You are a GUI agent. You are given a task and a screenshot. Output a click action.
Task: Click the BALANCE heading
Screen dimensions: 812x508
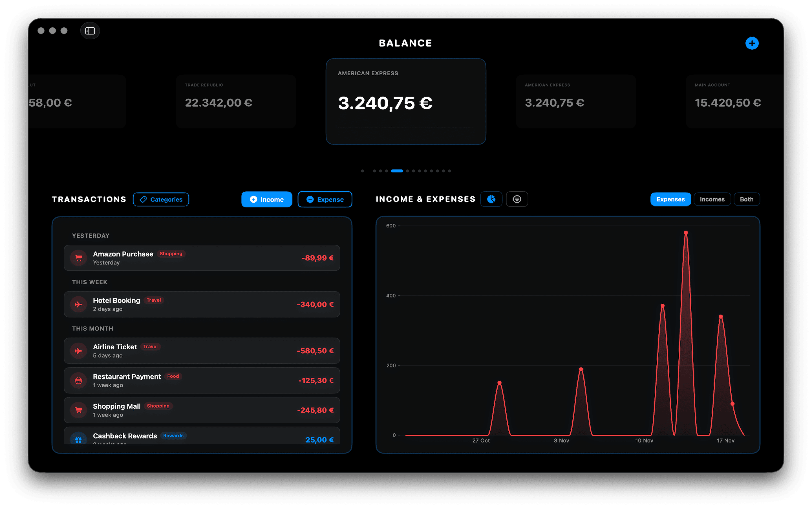405,43
